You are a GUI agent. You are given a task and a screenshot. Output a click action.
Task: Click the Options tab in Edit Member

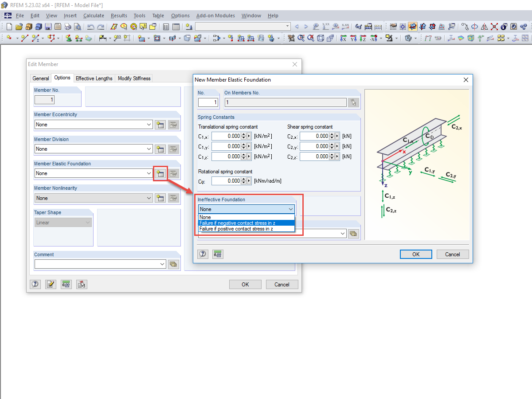pyautogui.click(x=62, y=78)
